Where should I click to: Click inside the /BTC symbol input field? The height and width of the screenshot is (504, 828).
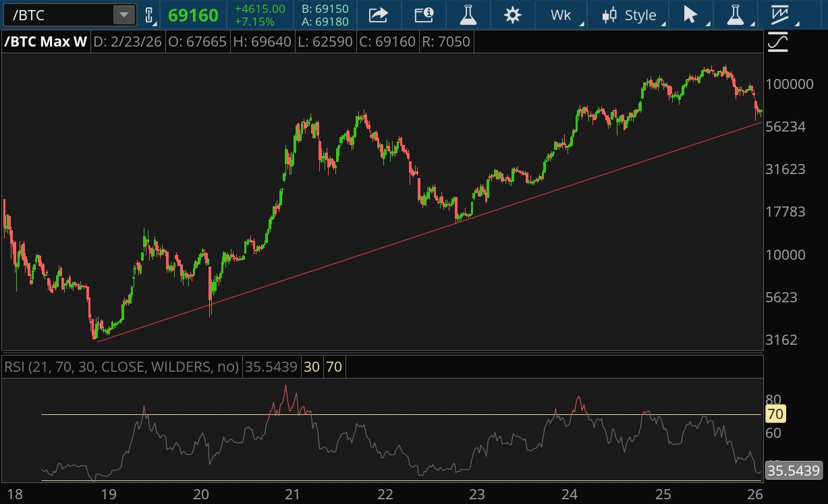[x=57, y=15]
